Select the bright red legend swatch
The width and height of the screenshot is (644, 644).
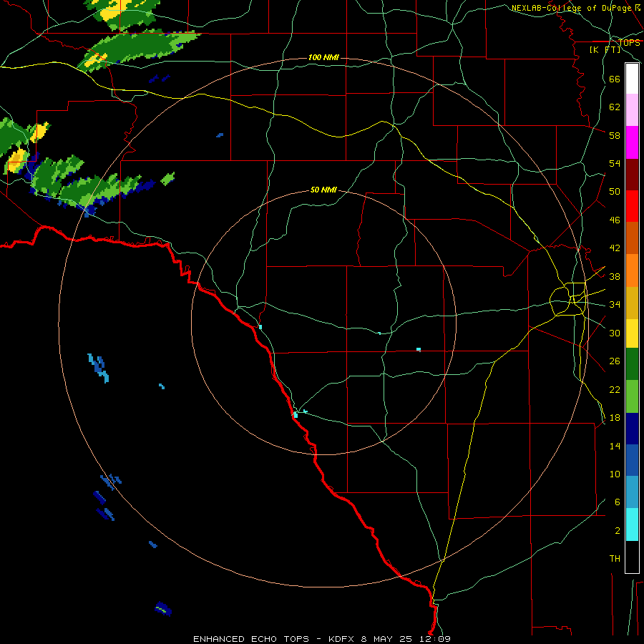coord(632,206)
